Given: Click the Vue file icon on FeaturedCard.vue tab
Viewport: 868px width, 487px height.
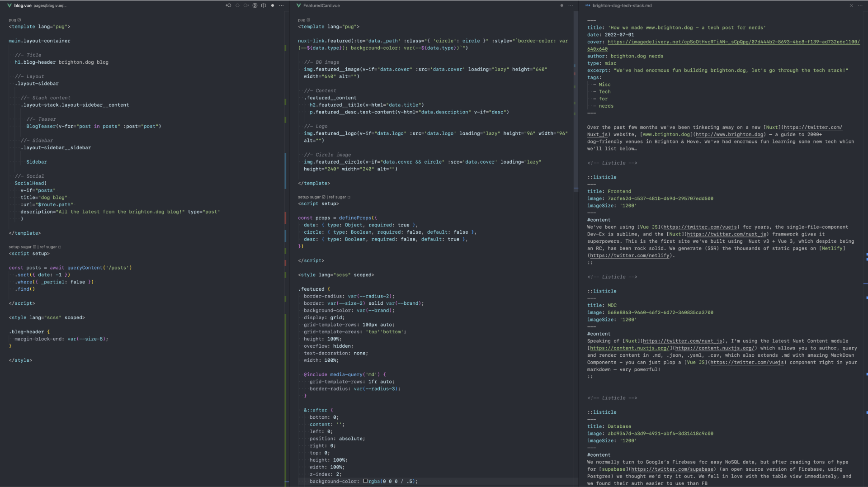Looking at the screenshot, I should pyautogui.click(x=299, y=5).
